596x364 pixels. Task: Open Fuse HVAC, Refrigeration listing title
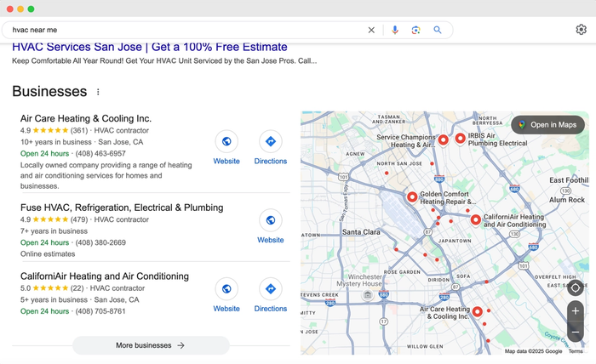pyautogui.click(x=122, y=208)
